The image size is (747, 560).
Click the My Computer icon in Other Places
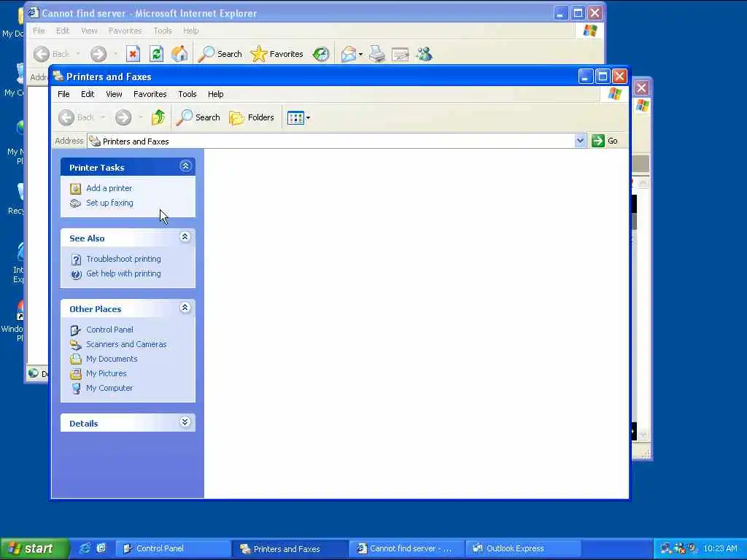76,388
